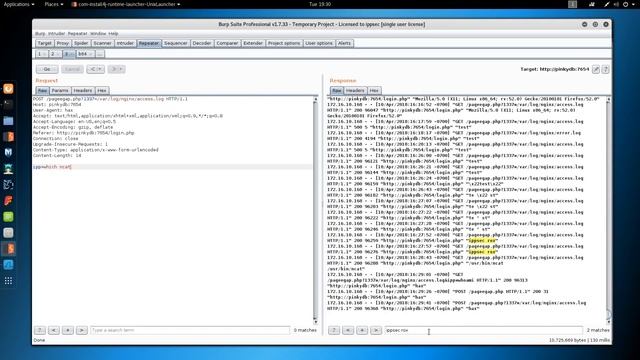Open Firefox from the dock
The height and width of the screenshot is (360, 640).
click(x=8, y=89)
